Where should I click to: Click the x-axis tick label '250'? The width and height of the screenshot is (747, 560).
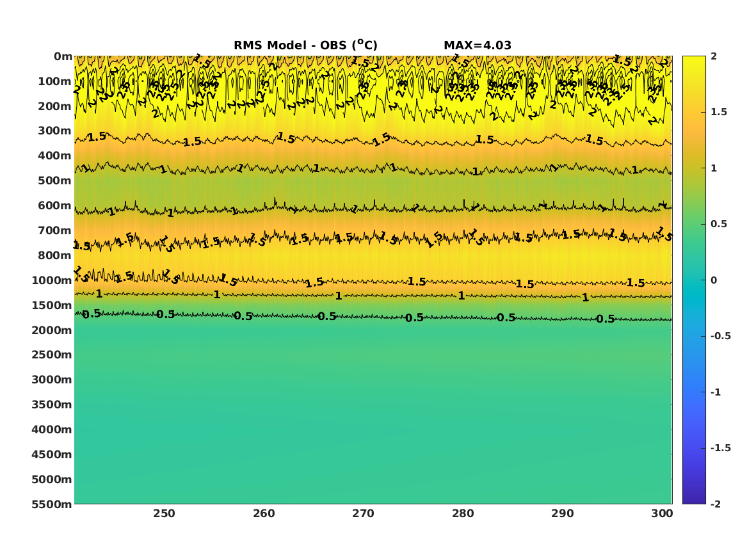tap(165, 513)
